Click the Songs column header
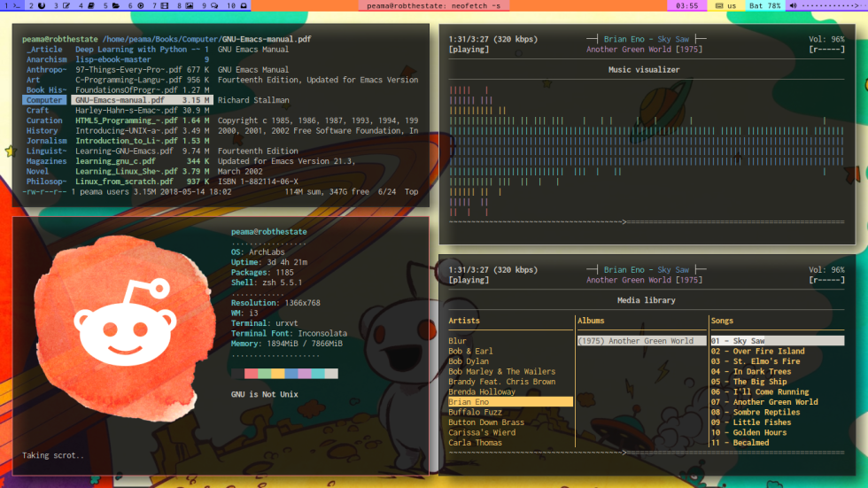868x488 pixels. tap(722, 321)
